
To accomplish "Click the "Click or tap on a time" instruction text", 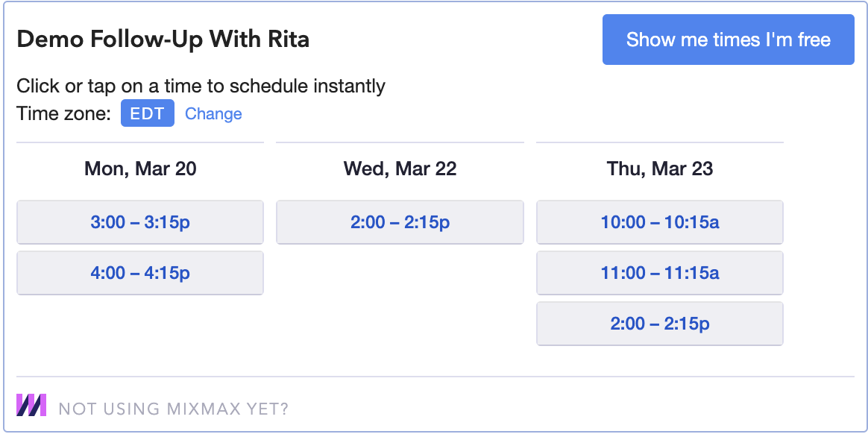I will point(201,87).
